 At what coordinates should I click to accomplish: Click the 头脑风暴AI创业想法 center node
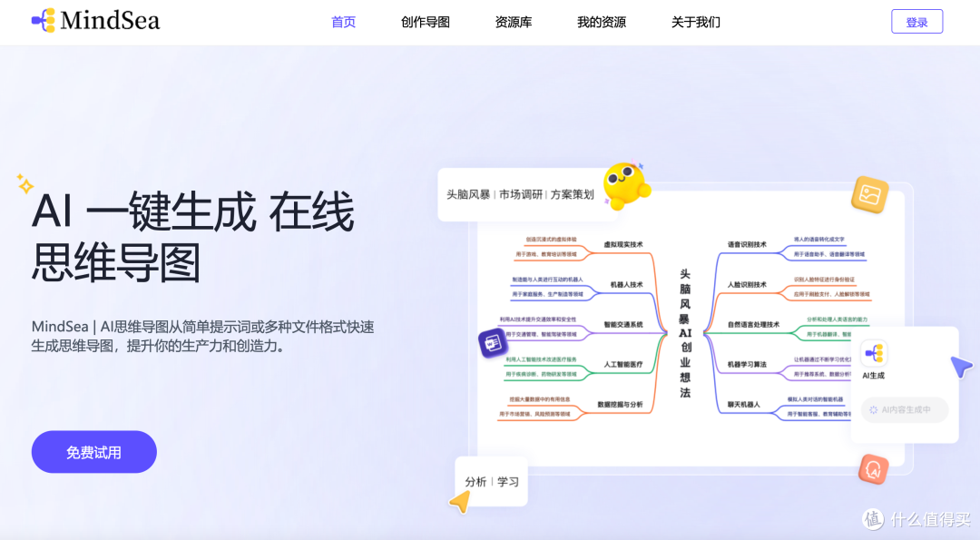(685, 333)
